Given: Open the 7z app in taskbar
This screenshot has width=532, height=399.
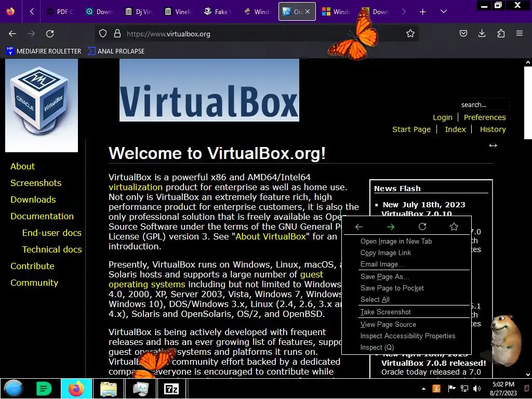Looking at the screenshot, I should pyautogui.click(x=171, y=389).
